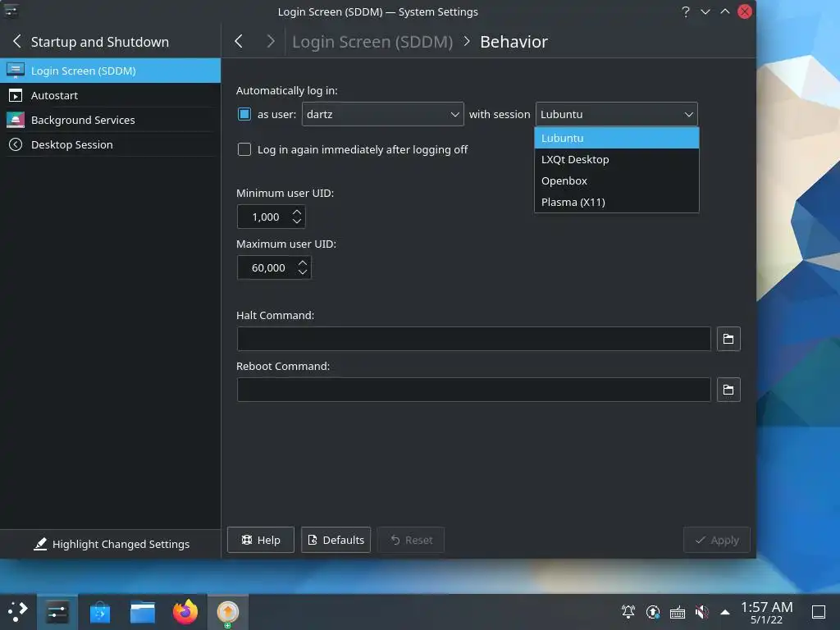Toggle Highlight Changed Settings
The width and height of the screenshot is (840, 630).
pyautogui.click(x=112, y=545)
